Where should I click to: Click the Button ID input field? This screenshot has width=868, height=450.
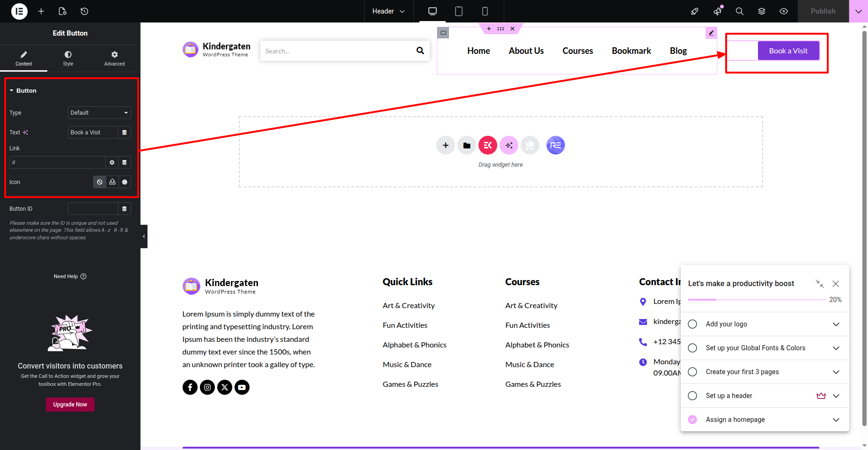[93, 209]
